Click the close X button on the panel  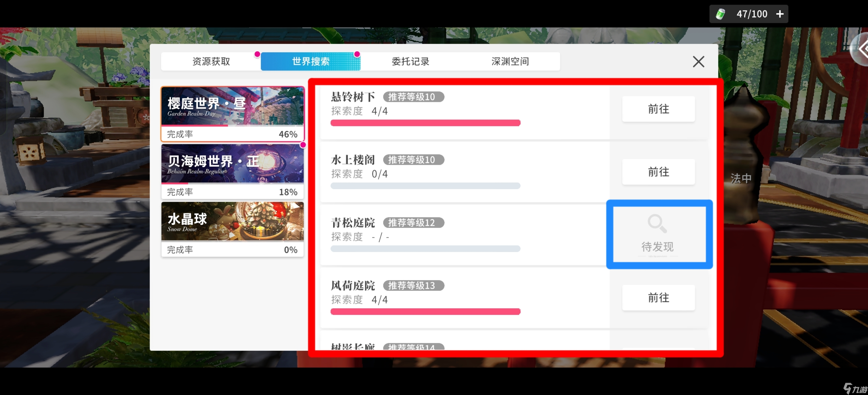click(699, 61)
